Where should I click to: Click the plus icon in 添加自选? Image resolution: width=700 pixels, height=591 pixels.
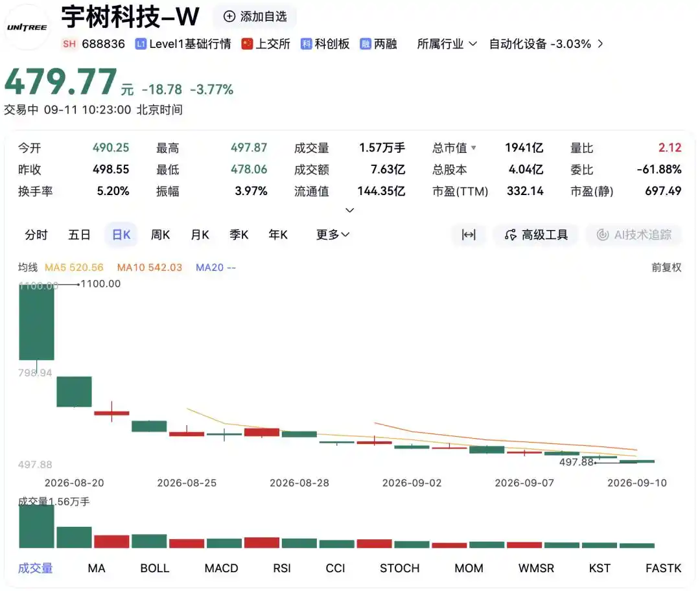229,16
